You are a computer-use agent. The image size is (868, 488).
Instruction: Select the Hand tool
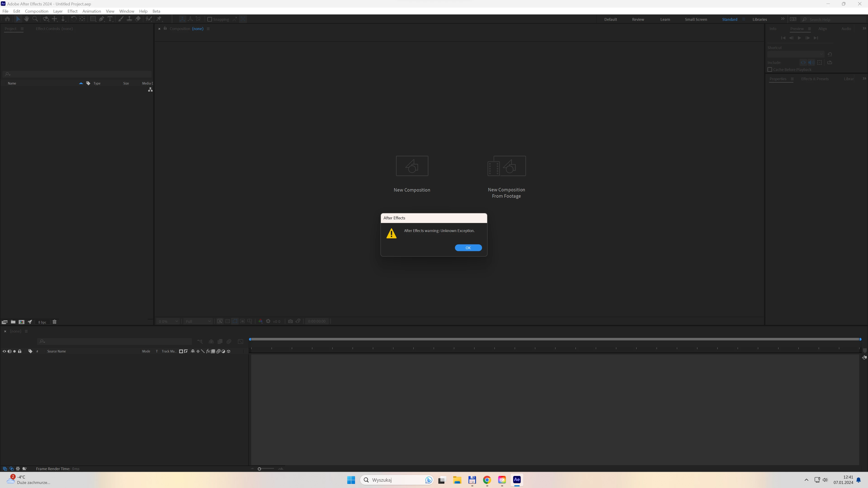click(x=27, y=19)
